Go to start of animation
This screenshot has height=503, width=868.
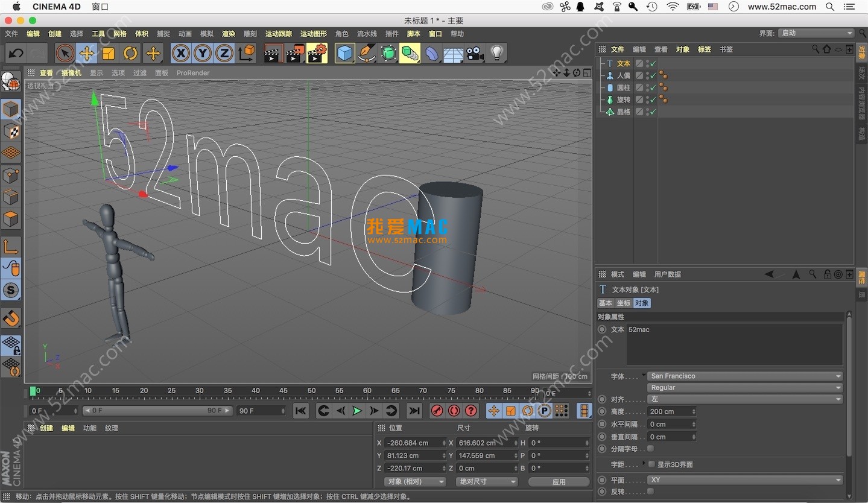tap(300, 411)
